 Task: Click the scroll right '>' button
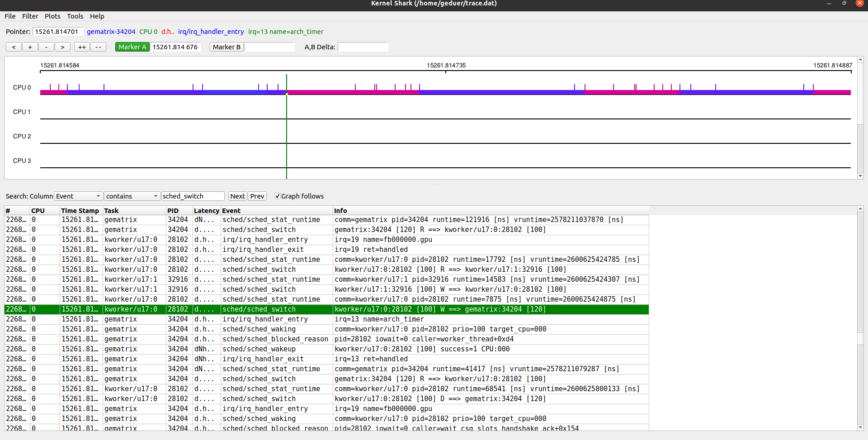coord(62,47)
